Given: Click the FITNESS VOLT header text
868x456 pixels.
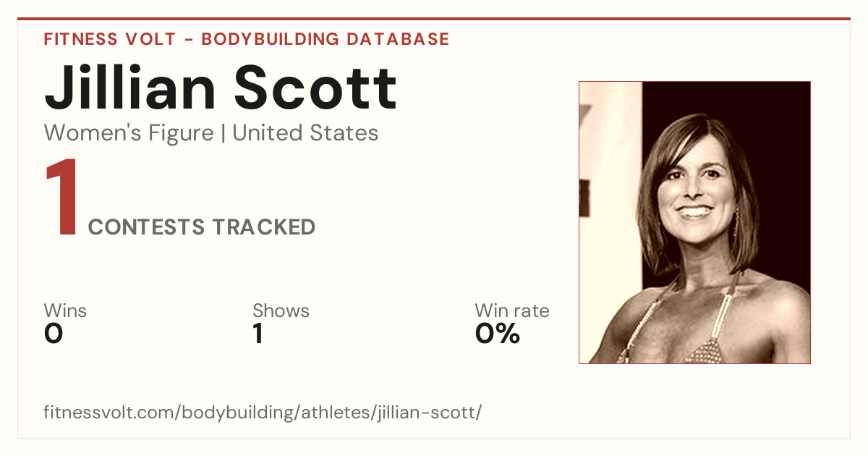Looking at the screenshot, I should [109, 39].
